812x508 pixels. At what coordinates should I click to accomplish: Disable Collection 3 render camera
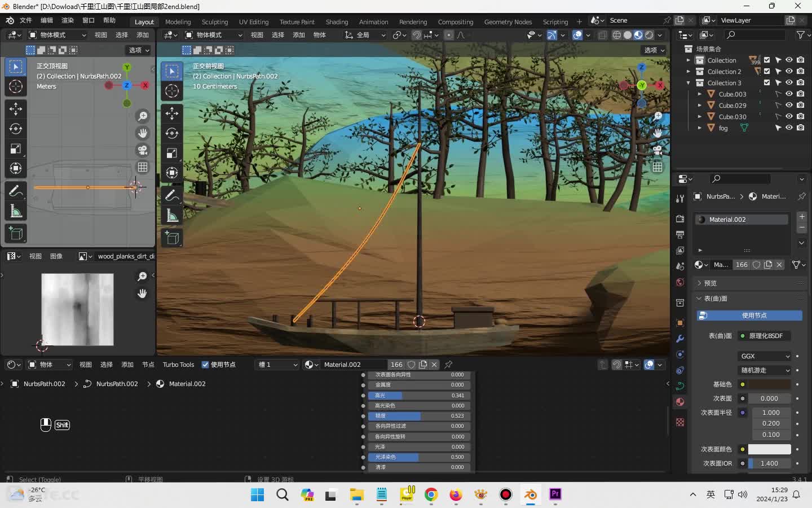coord(800,83)
